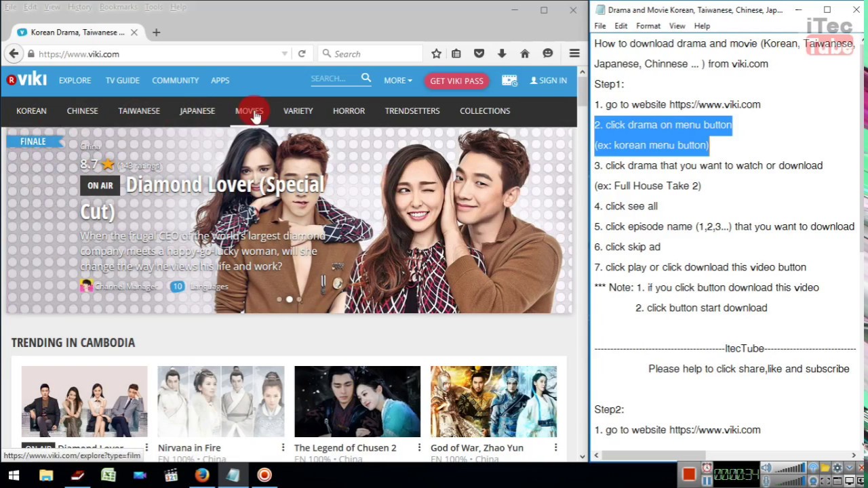Open Windows Start menu
The image size is (868, 488).
[14, 475]
